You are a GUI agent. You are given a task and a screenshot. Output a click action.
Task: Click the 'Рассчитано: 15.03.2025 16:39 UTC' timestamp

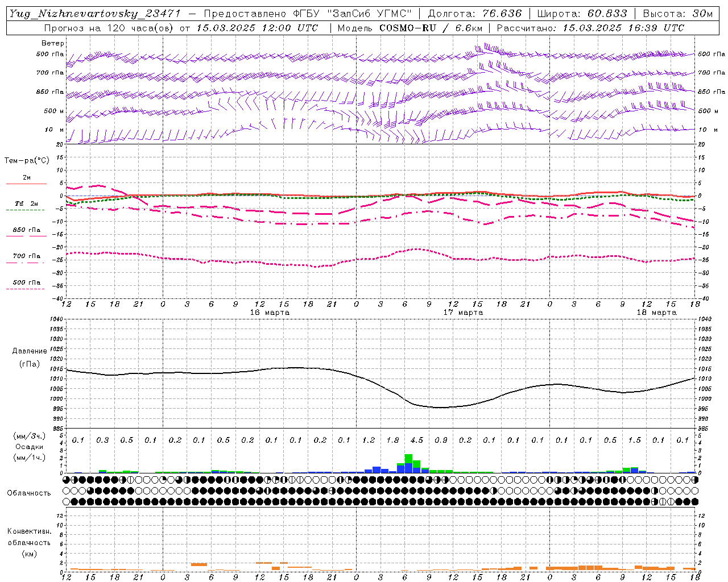pyautogui.click(x=590, y=28)
